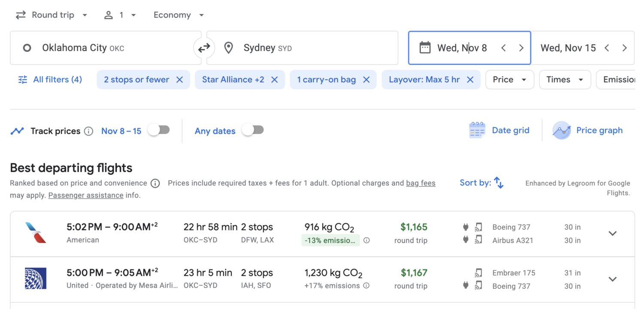Turn on the Any dates toggle

253,131
